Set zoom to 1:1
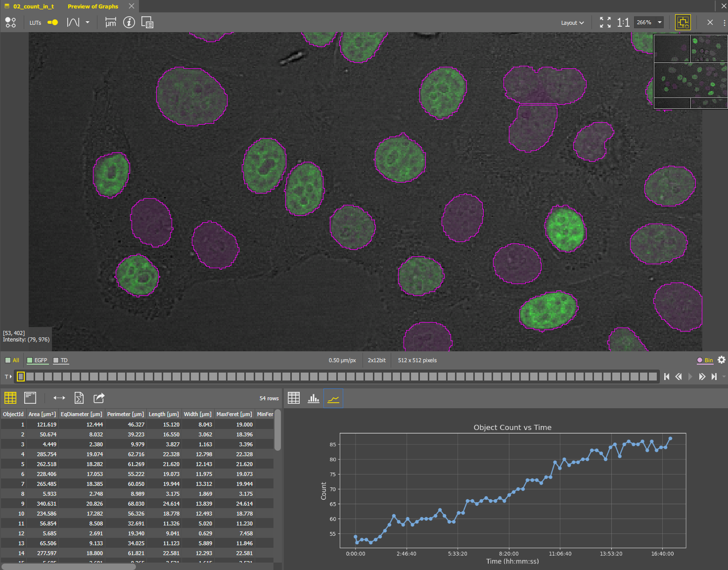The image size is (728, 570). click(623, 22)
